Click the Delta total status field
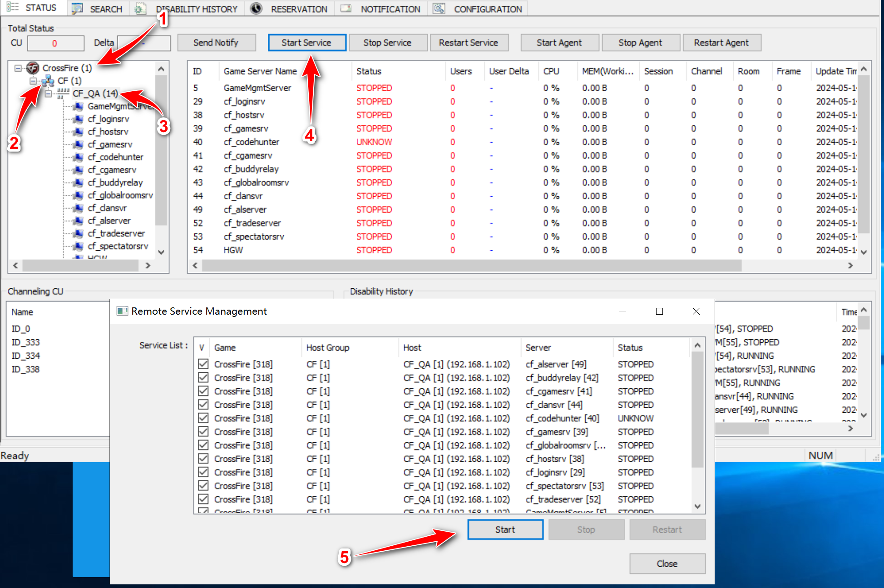The height and width of the screenshot is (588, 884). [144, 43]
